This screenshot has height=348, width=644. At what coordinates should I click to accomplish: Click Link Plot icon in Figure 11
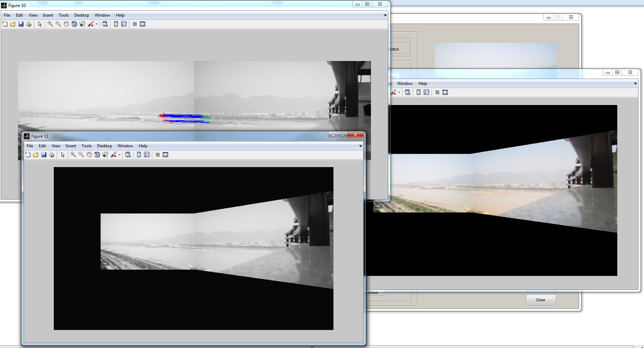point(128,155)
